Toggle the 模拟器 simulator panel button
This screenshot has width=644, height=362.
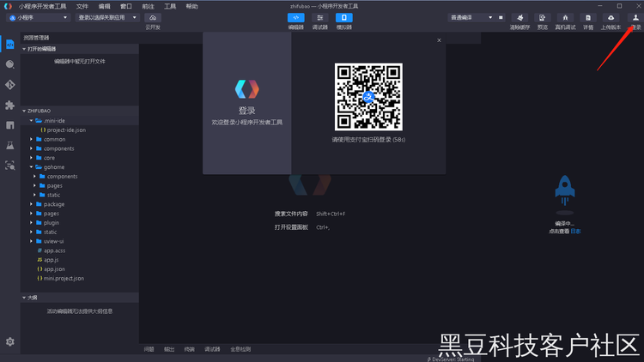[344, 18]
